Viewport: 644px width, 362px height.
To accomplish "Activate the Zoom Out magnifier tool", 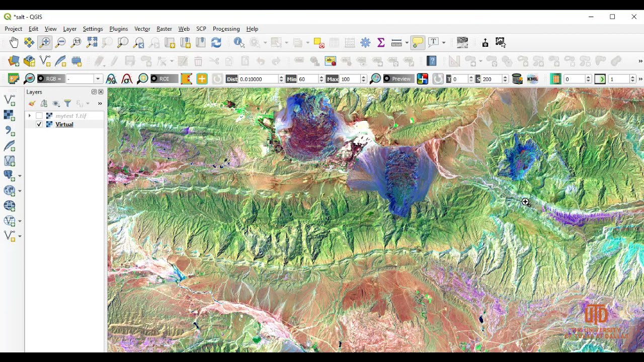I will pos(60,43).
